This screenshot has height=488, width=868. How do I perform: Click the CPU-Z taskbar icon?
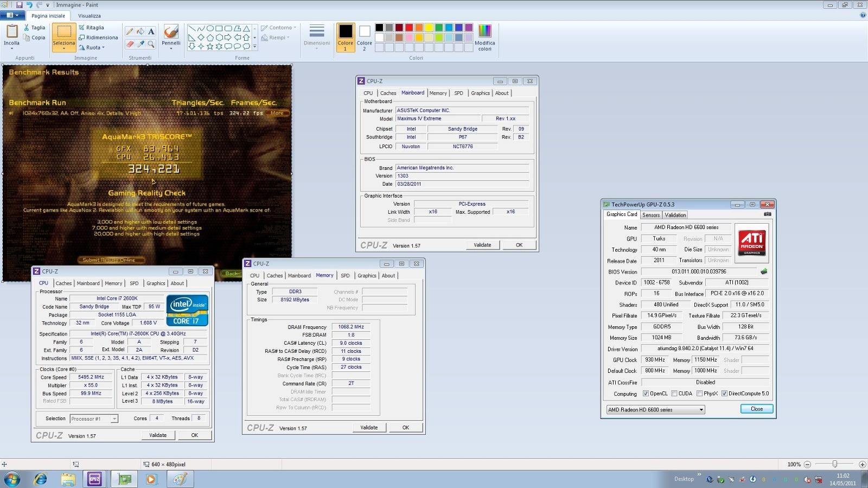[94, 479]
